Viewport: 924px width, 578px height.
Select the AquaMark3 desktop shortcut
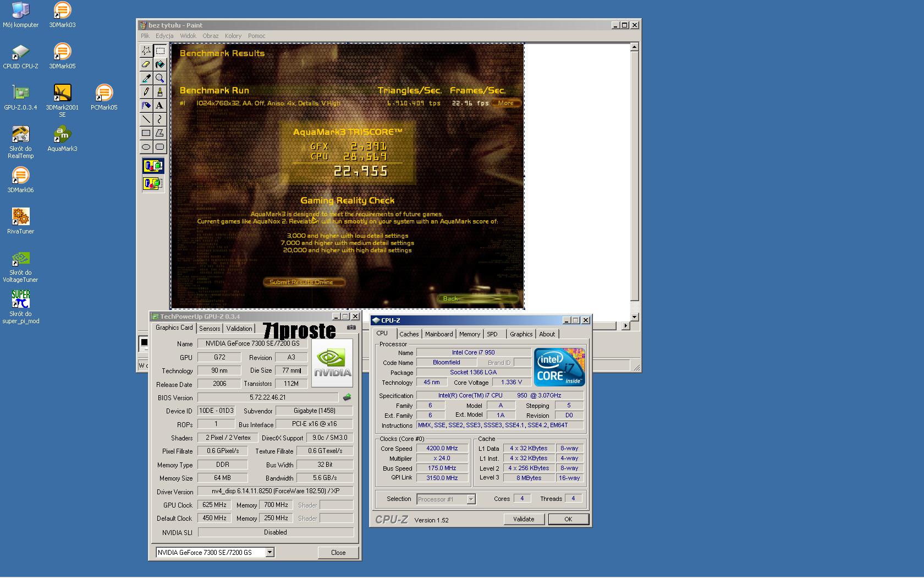coord(62,139)
